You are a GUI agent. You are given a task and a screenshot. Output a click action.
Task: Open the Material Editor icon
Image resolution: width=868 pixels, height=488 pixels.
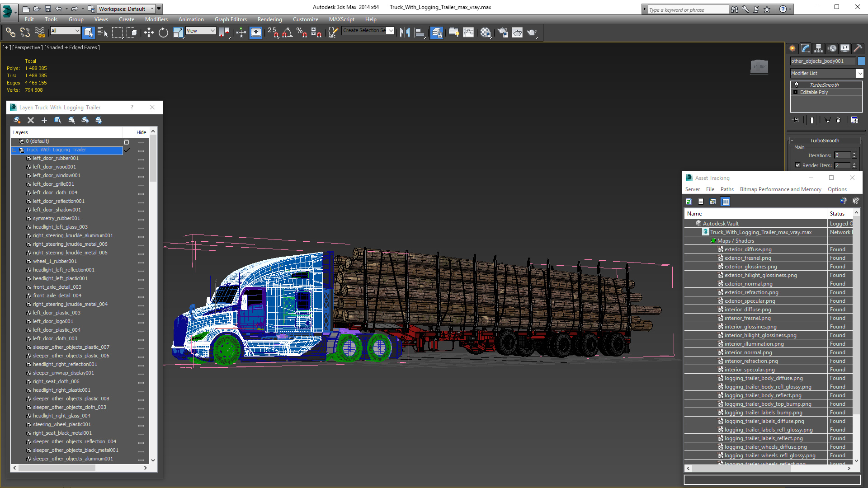tap(486, 32)
